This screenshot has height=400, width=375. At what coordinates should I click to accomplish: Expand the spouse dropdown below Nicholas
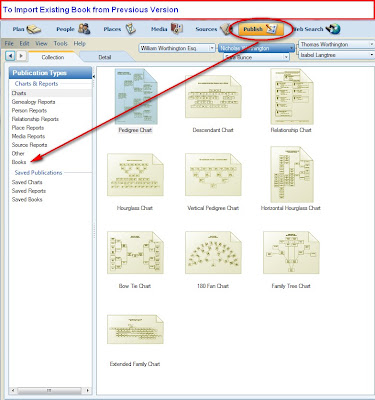point(286,58)
